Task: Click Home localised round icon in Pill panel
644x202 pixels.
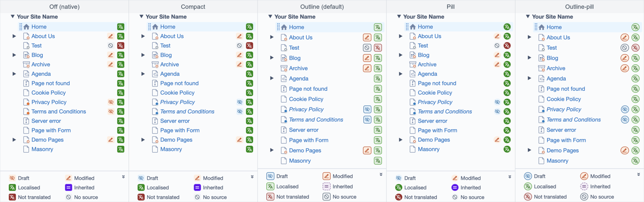Action: tap(507, 27)
